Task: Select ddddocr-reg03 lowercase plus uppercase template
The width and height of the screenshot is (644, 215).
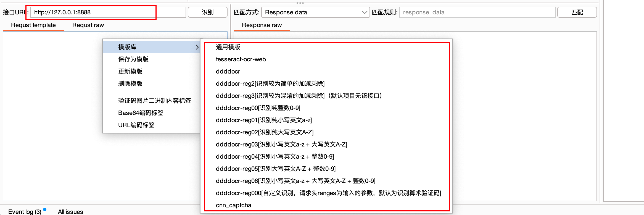Action: pos(326,144)
